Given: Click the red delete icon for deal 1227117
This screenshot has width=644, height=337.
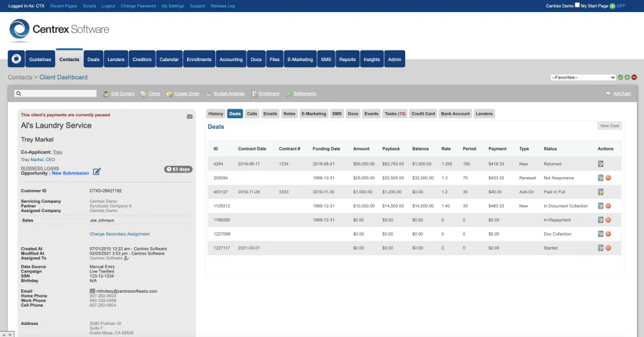Looking at the screenshot, I should point(608,248).
